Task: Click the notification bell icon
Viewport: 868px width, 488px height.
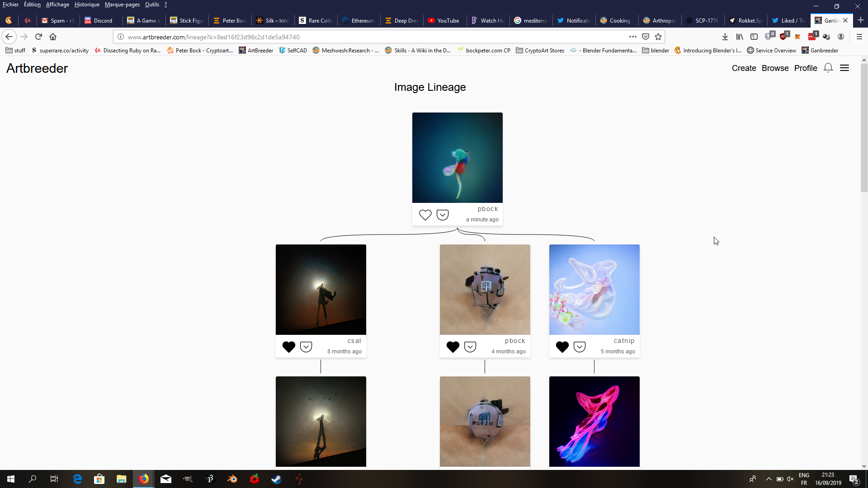Action: pos(828,68)
